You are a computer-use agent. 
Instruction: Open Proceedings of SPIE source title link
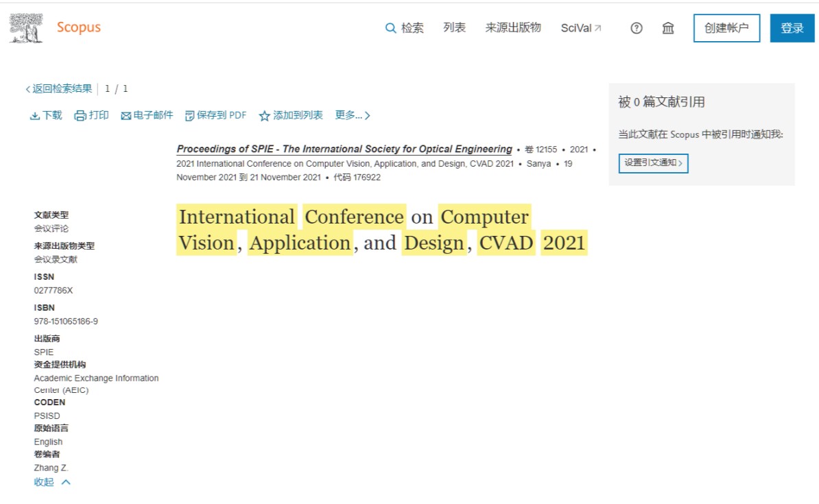344,149
